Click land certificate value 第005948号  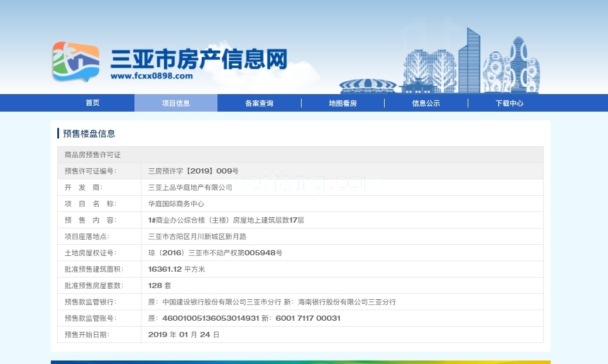[x=215, y=253]
